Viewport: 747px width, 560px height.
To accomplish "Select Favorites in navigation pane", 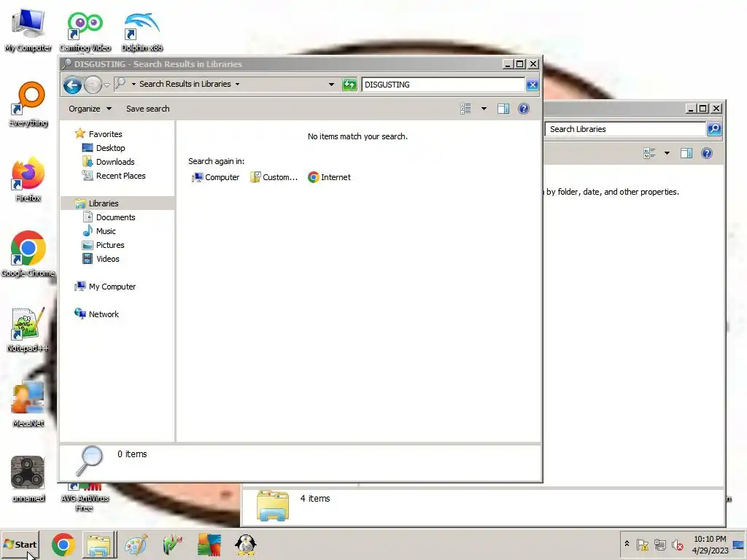I will click(x=105, y=134).
